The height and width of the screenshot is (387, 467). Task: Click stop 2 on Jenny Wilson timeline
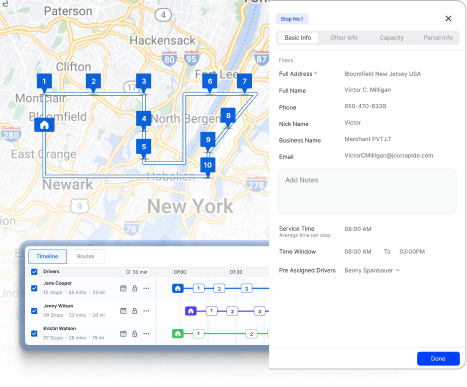(x=232, y=311)
